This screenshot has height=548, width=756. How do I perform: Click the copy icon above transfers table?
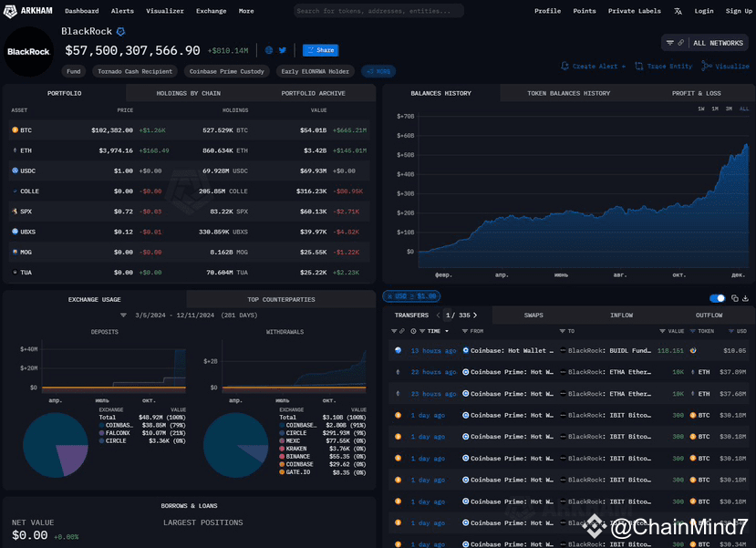click(x=735, y=298)
